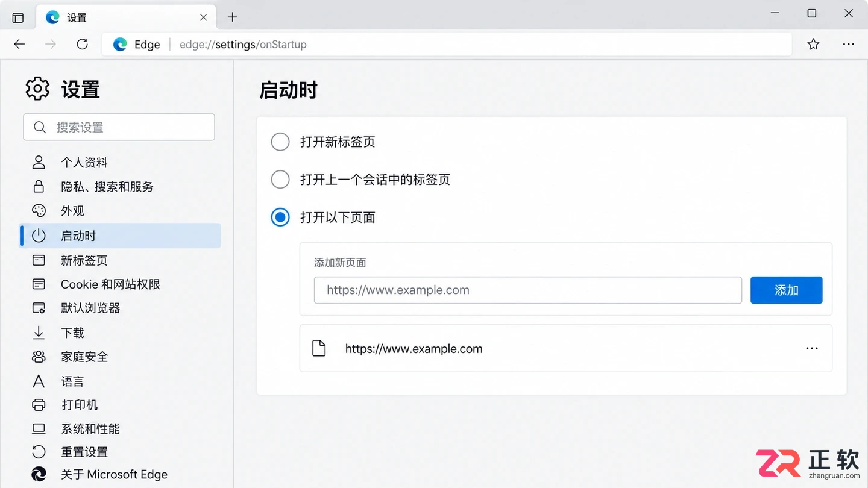
Task: Add page to favorites with star icon
Action: pyautogui.click(x=813, y=44)
